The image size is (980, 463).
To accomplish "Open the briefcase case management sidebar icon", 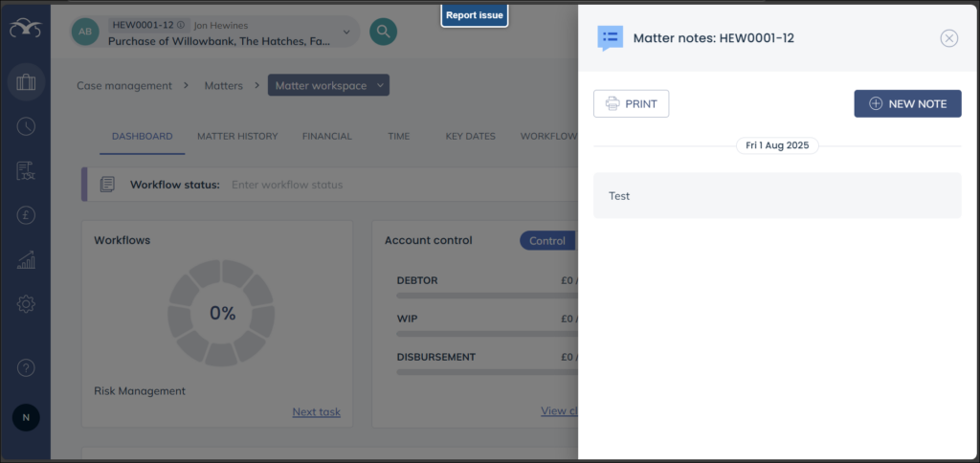I will (x=26, y=82).
